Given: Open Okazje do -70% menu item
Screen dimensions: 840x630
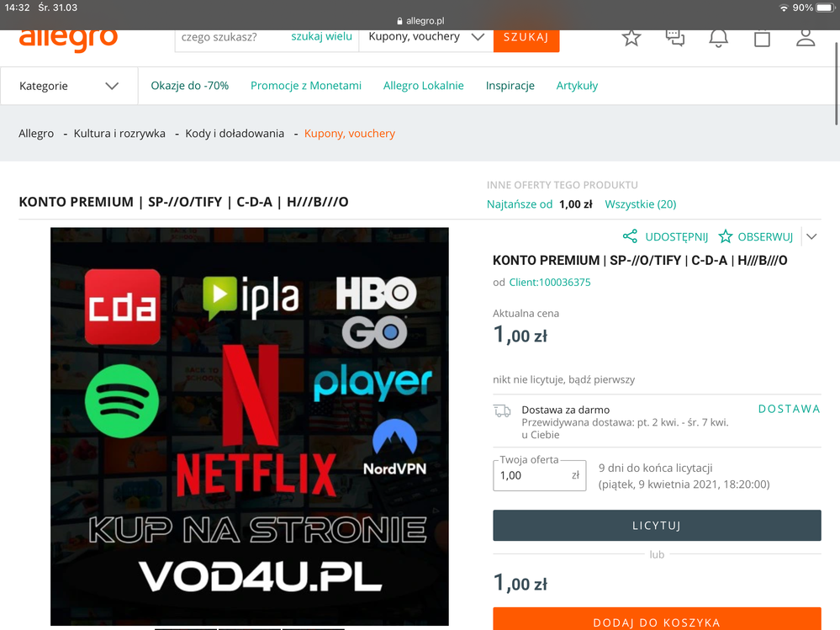Looking at the screenshot, I should (x=190, y=86).
